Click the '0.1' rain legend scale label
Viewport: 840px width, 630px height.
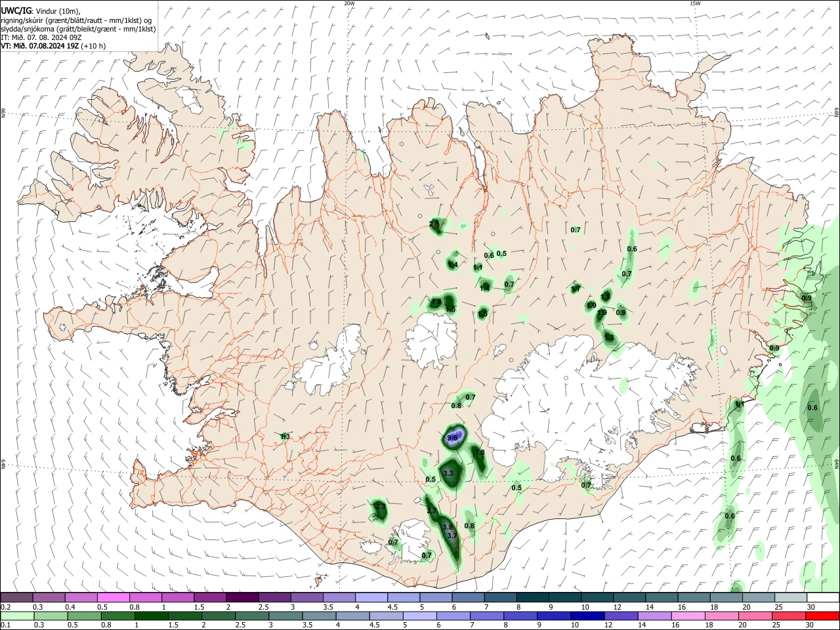pyautogui.click(x=5, y=625)
